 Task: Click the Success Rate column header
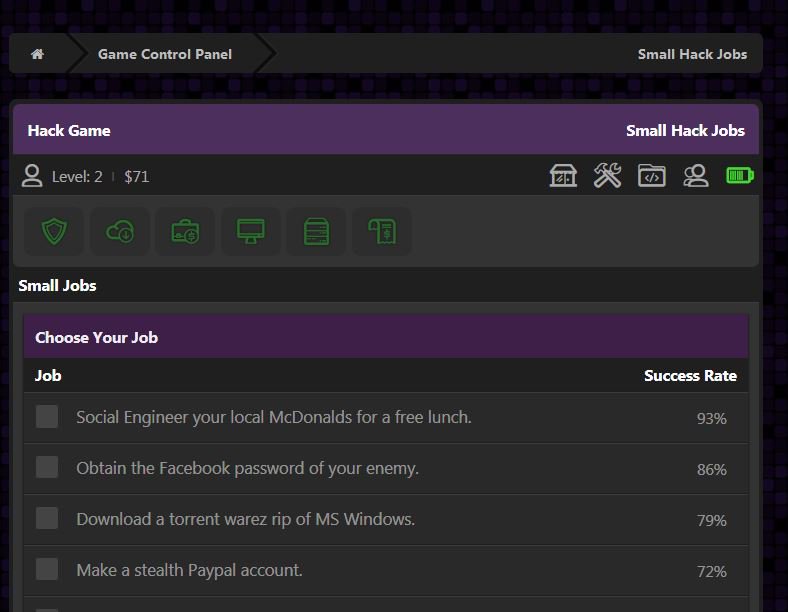click(691, 376)
